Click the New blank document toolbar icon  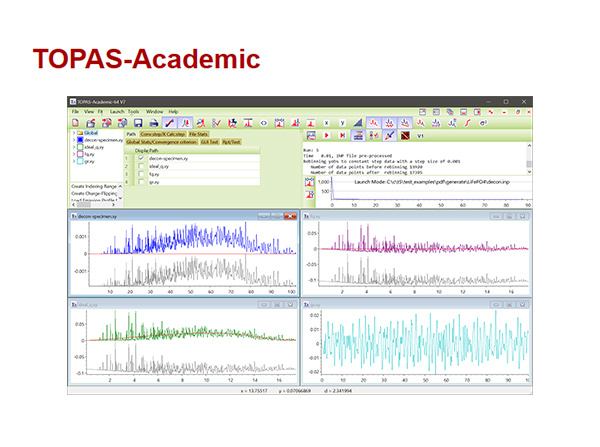coord(75,123)
